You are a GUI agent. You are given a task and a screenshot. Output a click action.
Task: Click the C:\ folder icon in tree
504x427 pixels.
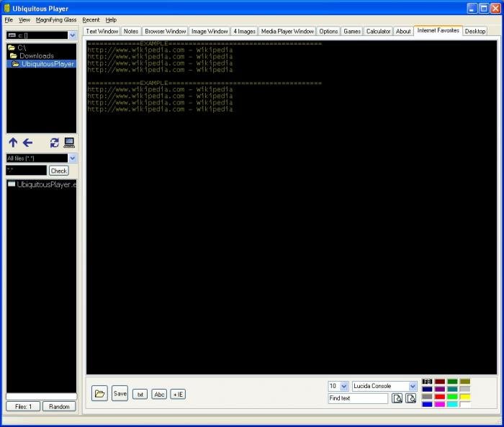point(12,48)
